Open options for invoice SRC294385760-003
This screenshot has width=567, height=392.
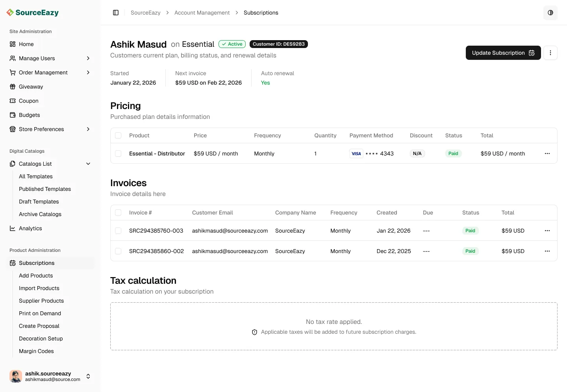click(547, 231)
